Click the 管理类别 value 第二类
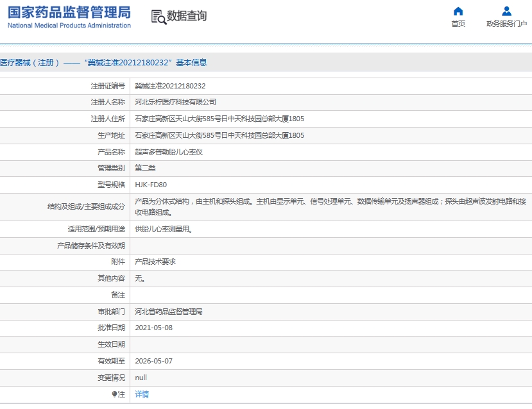This screenshot has height=409, width=532. coord(145,168)
